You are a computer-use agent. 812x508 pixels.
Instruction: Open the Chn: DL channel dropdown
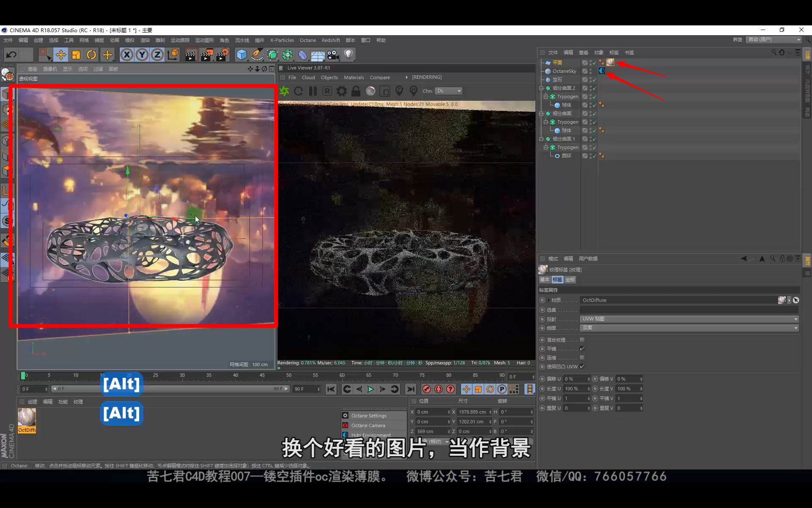(449, 91)
